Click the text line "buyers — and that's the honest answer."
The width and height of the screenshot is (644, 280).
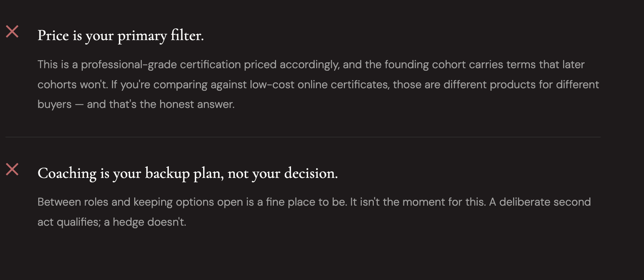point(136,104)
